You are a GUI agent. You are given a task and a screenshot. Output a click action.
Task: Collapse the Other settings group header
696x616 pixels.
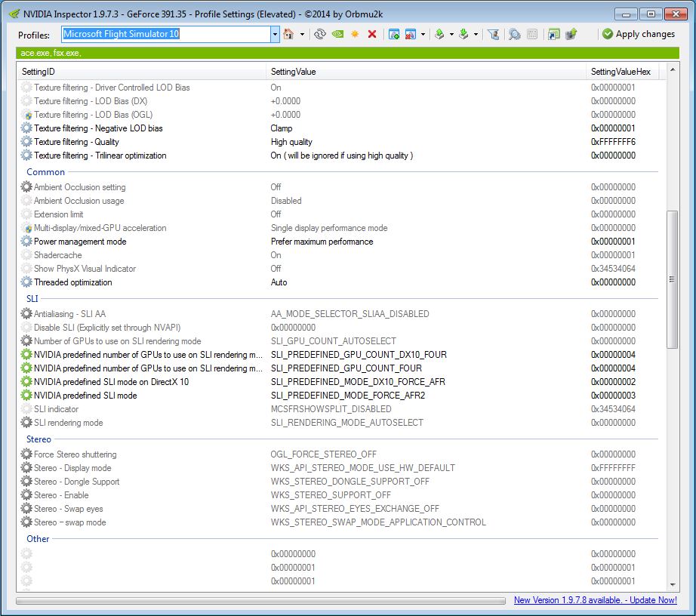coord(38,538)
